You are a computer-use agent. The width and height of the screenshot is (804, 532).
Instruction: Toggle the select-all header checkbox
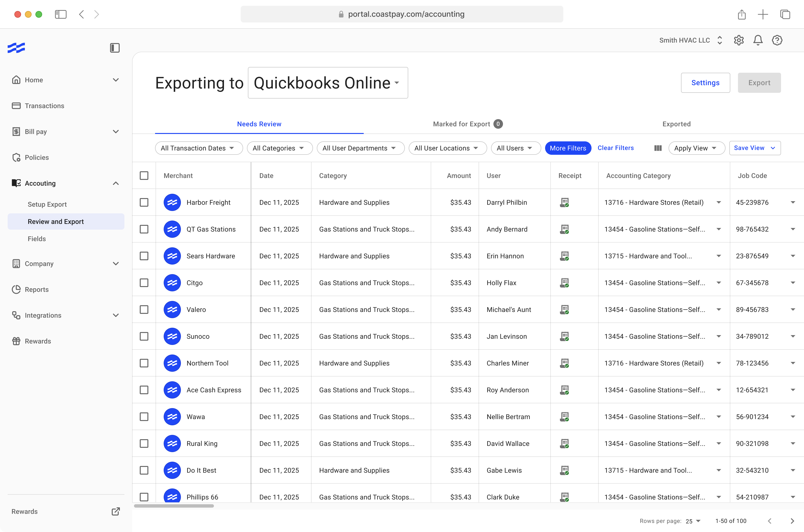pyautogui.click(x=144, y=175)
